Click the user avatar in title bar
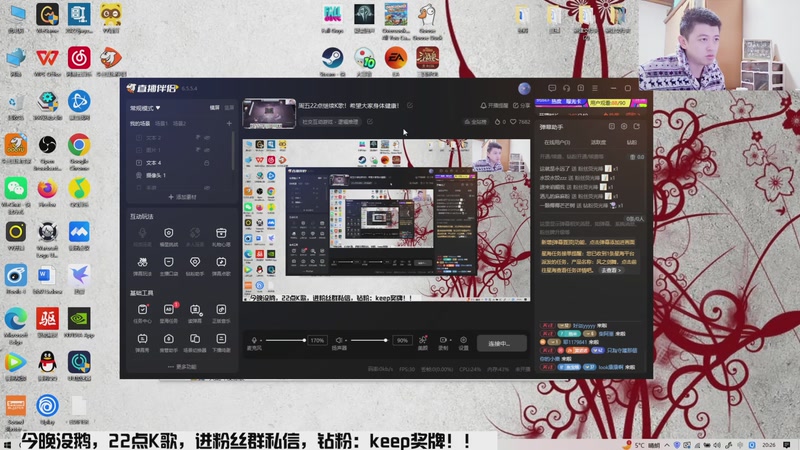Image resolution: width=800 pixels, height=450 pixels. [524, 88]
